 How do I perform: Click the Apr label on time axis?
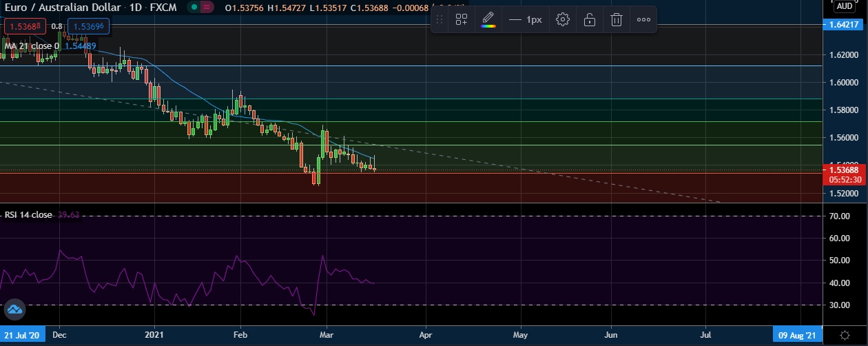426,335
